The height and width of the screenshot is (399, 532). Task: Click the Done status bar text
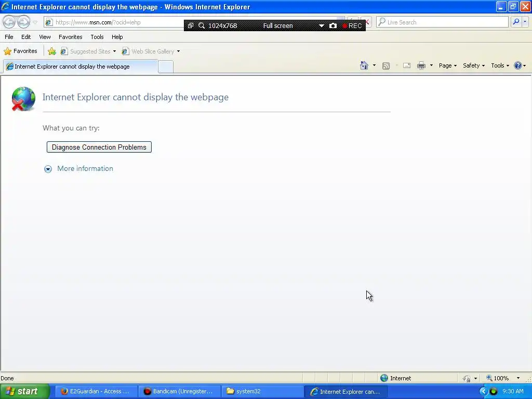point(7,378)
